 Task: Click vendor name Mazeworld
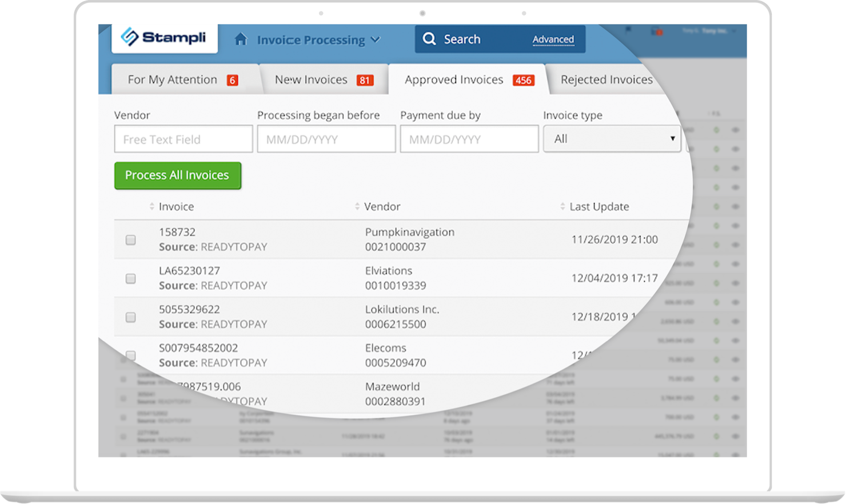click(393, 386)
